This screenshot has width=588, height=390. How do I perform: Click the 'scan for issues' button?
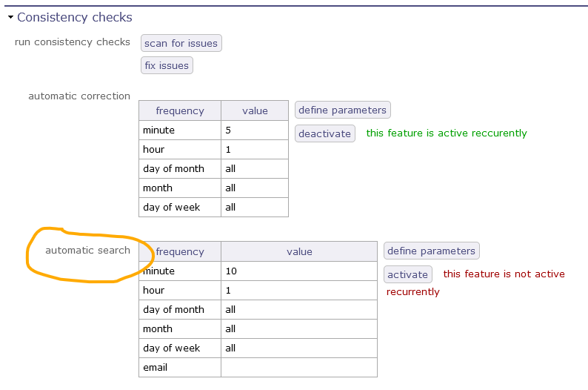click(181, 43)
